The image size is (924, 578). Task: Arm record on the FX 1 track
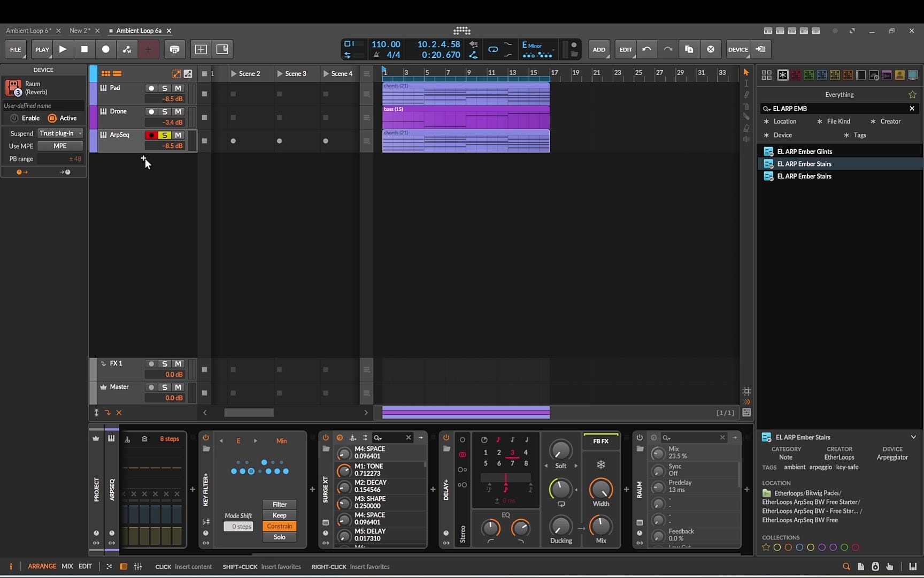point(151,364)
